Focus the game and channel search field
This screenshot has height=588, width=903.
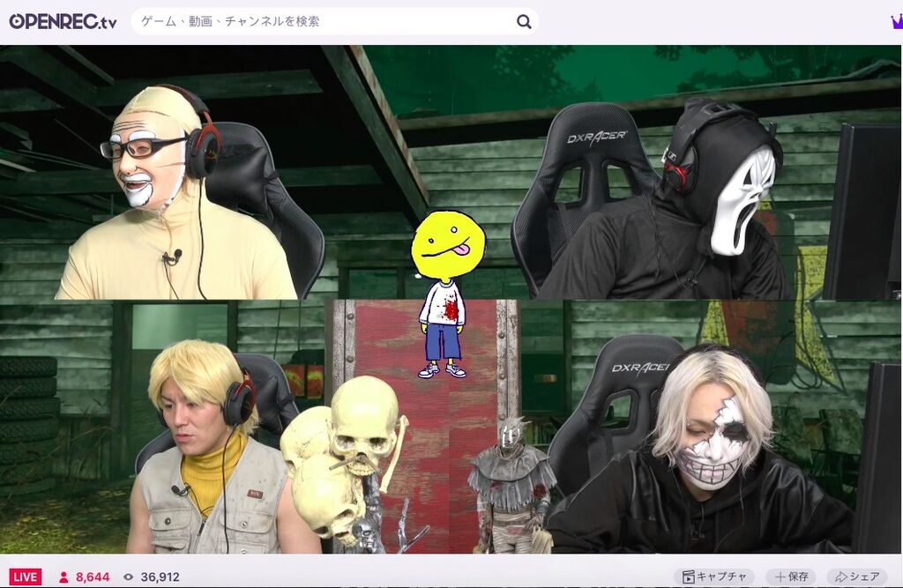pos(334,21)
